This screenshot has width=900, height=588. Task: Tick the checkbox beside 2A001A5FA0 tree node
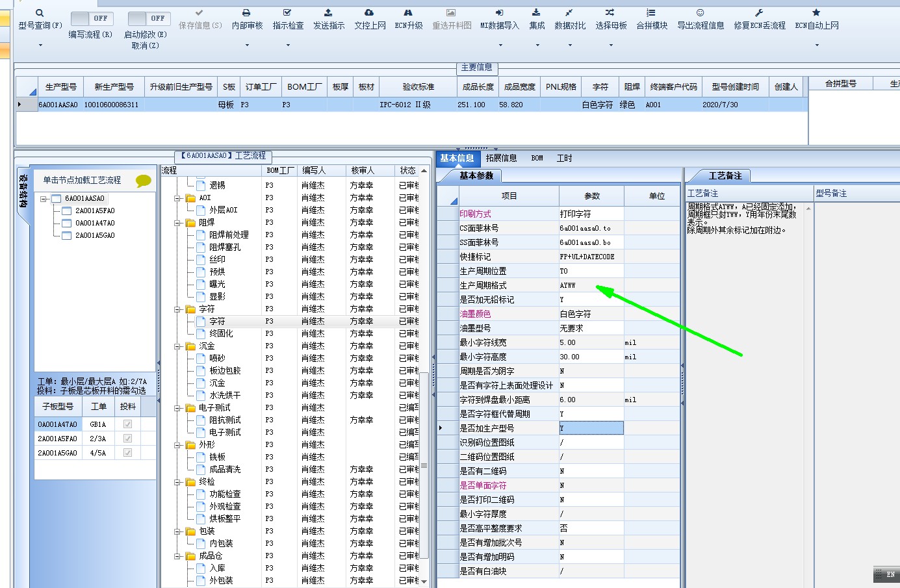click(x=66, y=211)
